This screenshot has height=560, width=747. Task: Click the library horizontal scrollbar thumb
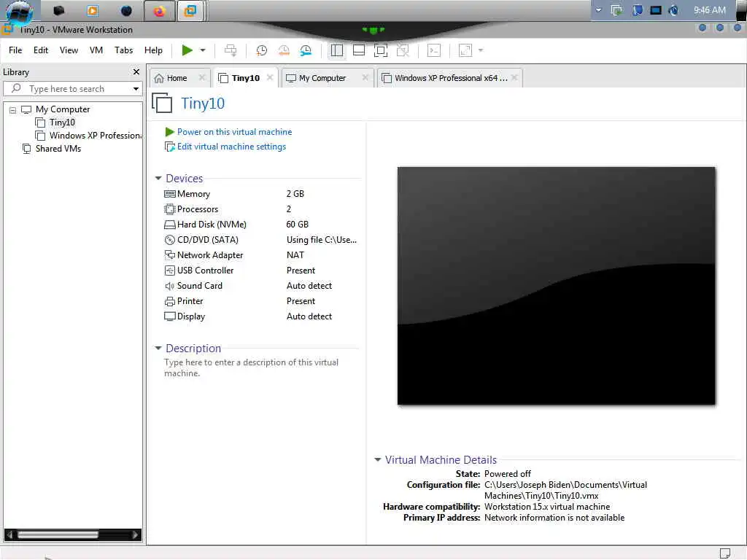58,534
